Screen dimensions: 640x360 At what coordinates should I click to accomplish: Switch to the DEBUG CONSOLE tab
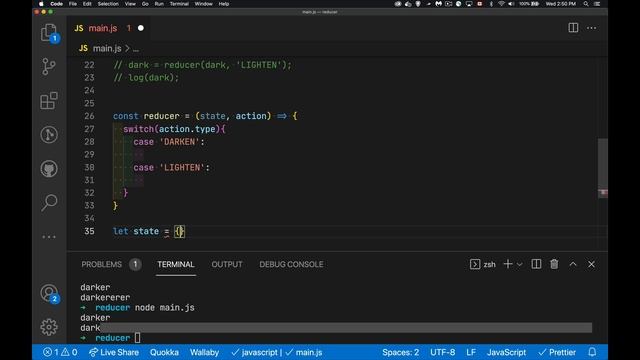tap(291, 264)
